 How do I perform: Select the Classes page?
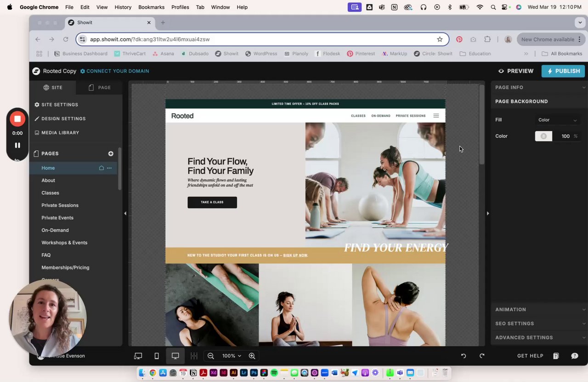click(x=50, y=193)
